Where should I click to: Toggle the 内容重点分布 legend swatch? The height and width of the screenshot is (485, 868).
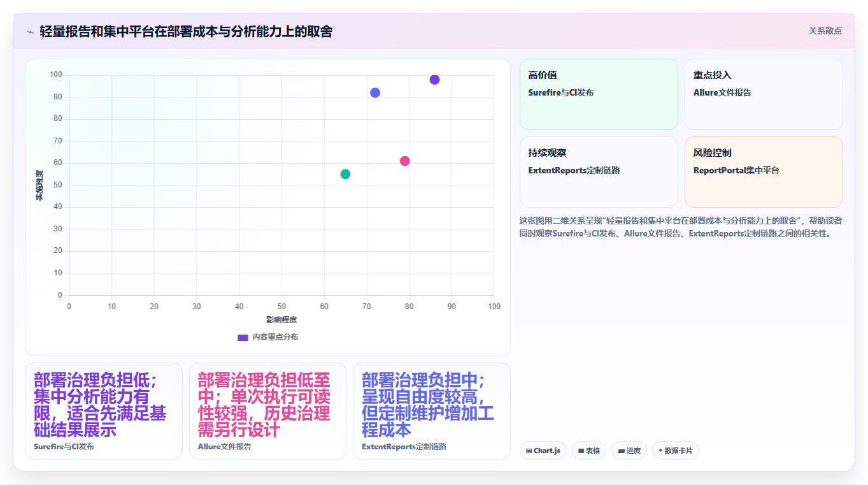[x=243, y=337]
